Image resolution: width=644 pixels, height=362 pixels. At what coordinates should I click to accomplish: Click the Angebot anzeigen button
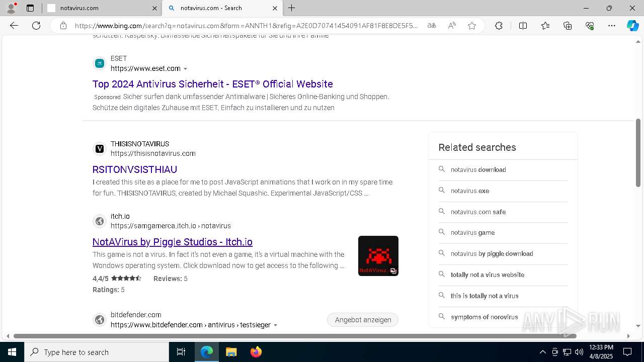[x=363, y=320]
